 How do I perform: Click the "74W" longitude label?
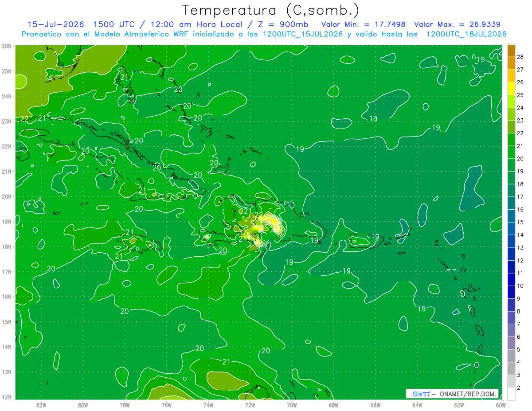click(x=208, y=405)
